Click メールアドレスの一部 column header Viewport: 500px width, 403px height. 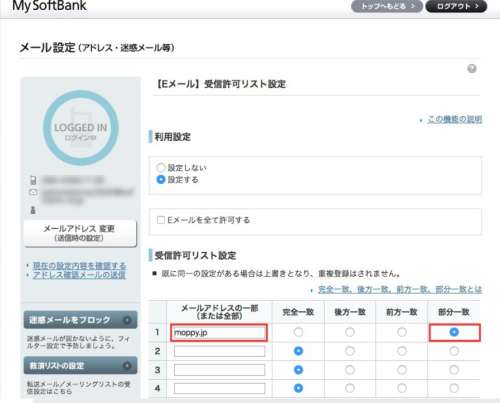coord(220,312)
